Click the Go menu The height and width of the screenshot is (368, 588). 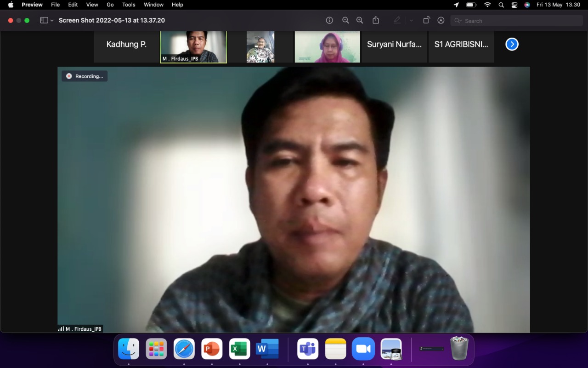pos(110,5)
